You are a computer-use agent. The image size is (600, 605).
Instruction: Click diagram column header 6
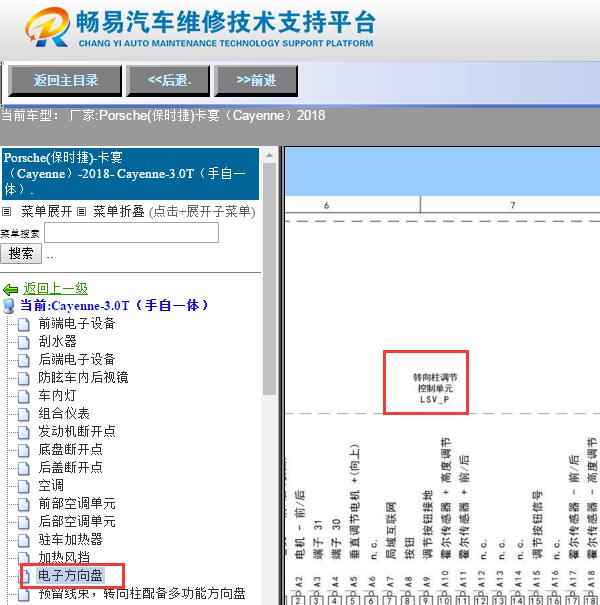pos(326,205)
